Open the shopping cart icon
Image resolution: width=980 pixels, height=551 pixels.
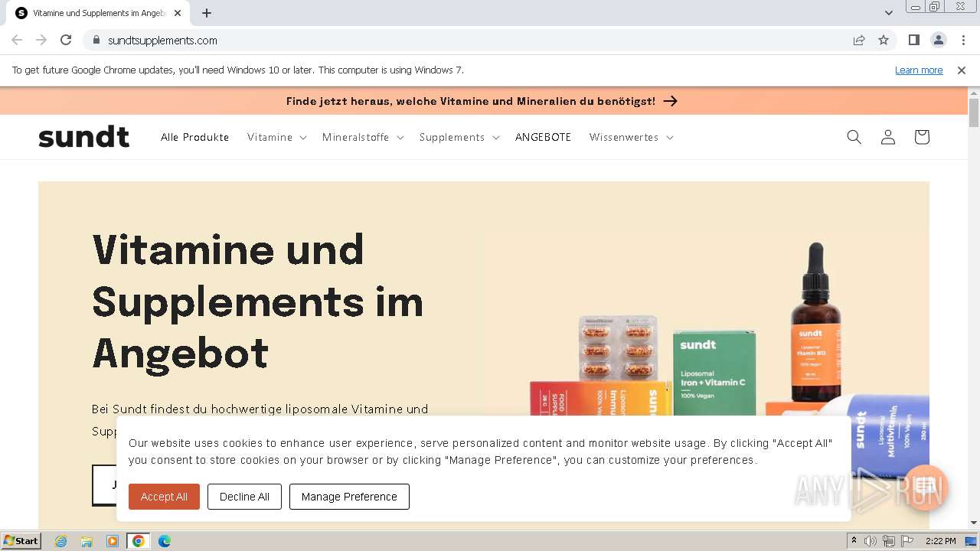tap(922, 137)
